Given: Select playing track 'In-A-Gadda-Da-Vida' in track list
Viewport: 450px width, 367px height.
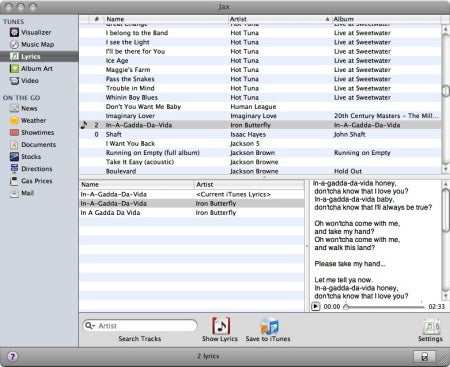Looking at the screenshot, I should point(260,125).
